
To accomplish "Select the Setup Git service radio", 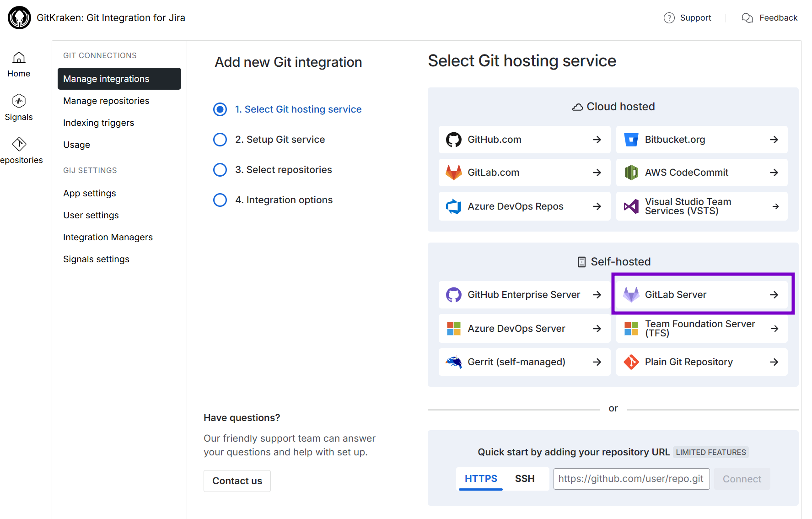I will pyautogui.click(x=220, y=140).
